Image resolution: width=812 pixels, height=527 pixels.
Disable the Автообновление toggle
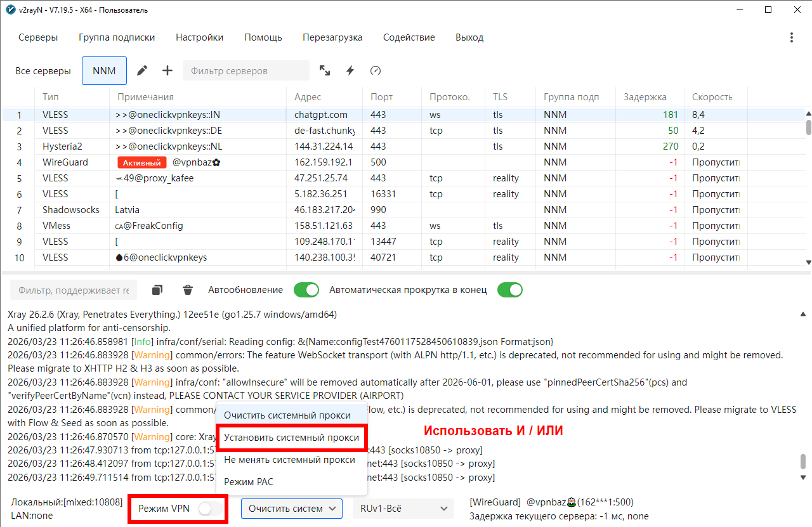click(306, 290)
